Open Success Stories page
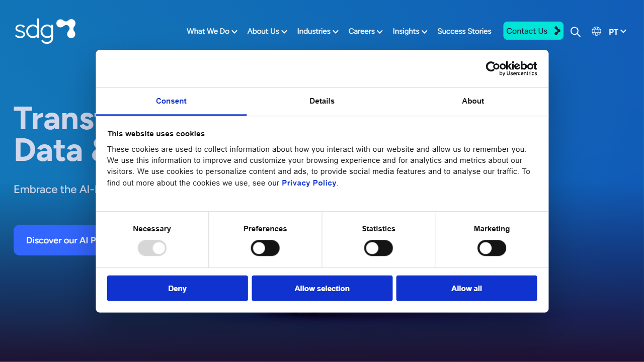This screenshot has height=362, width=644. 464,31
